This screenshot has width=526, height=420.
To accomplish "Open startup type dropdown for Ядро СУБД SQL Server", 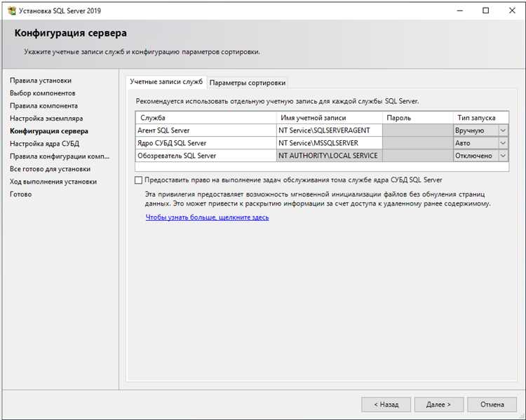I will tap(503, 143).
